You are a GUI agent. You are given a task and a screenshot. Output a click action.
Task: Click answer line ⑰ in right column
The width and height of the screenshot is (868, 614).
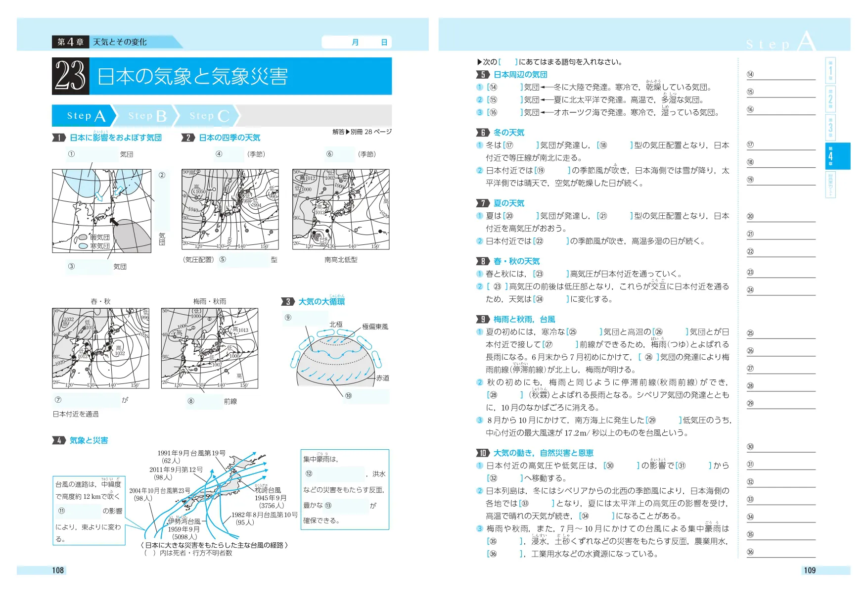[x=780, y=145]
